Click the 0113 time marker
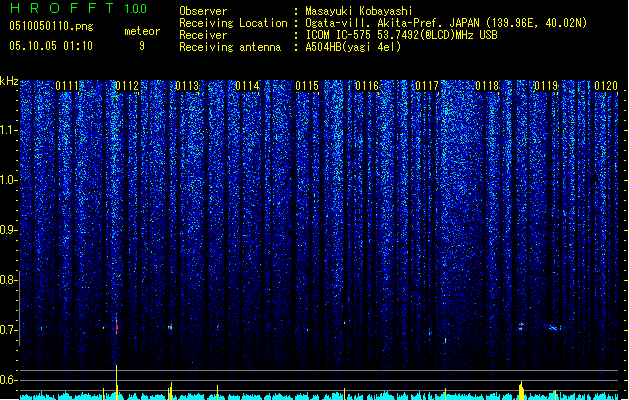This screenshot has height=400, width=629. pos(187,86)
